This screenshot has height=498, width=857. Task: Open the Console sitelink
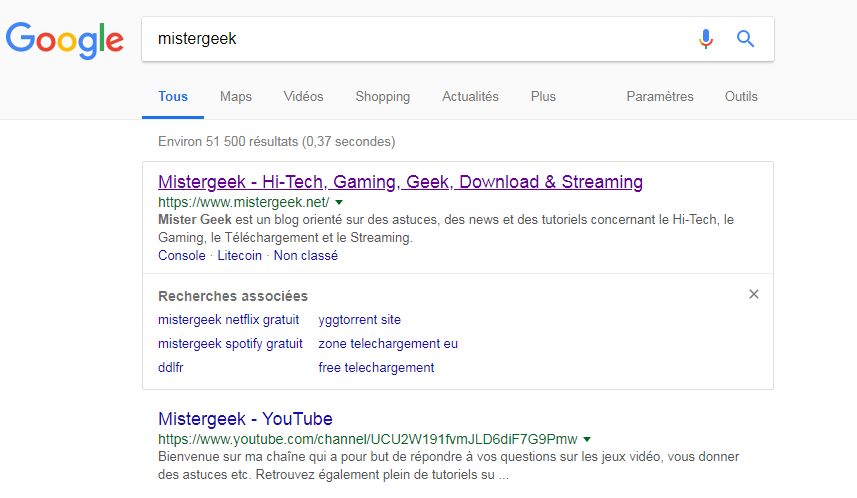coord(182,255)
